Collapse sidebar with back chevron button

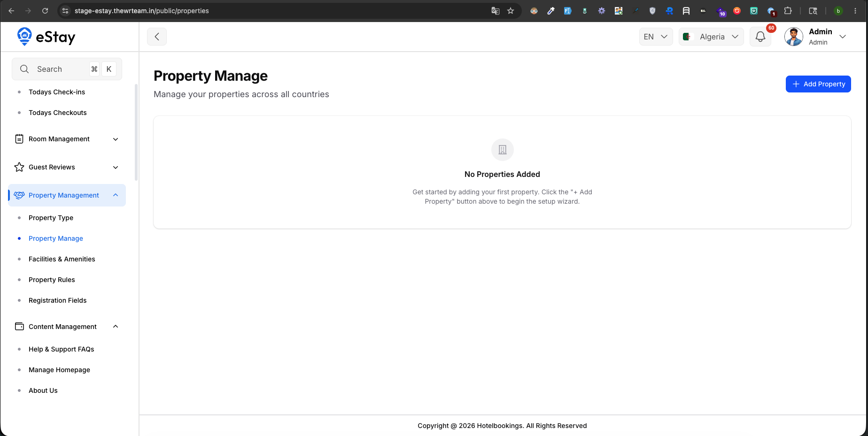[157, 37]
